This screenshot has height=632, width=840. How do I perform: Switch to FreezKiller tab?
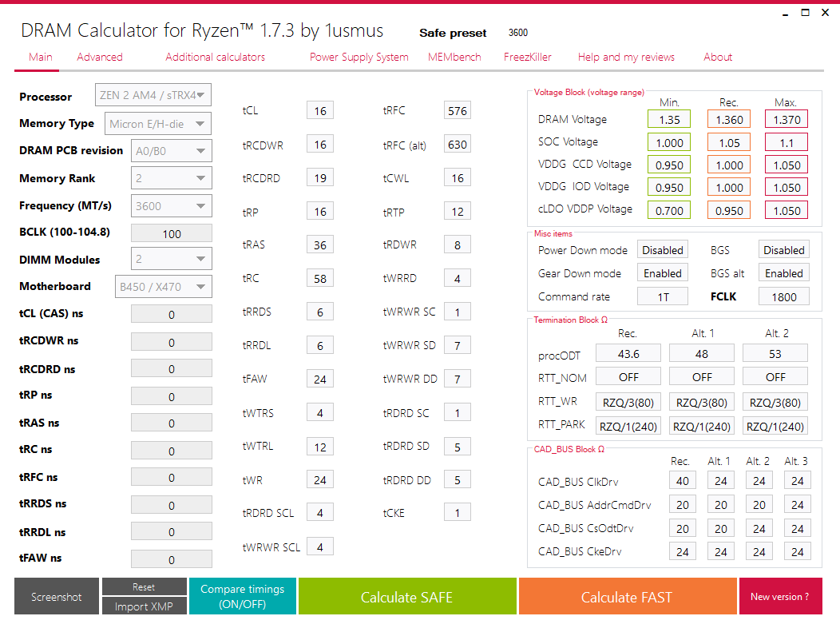pyautogui.click(x=527, y=57)
